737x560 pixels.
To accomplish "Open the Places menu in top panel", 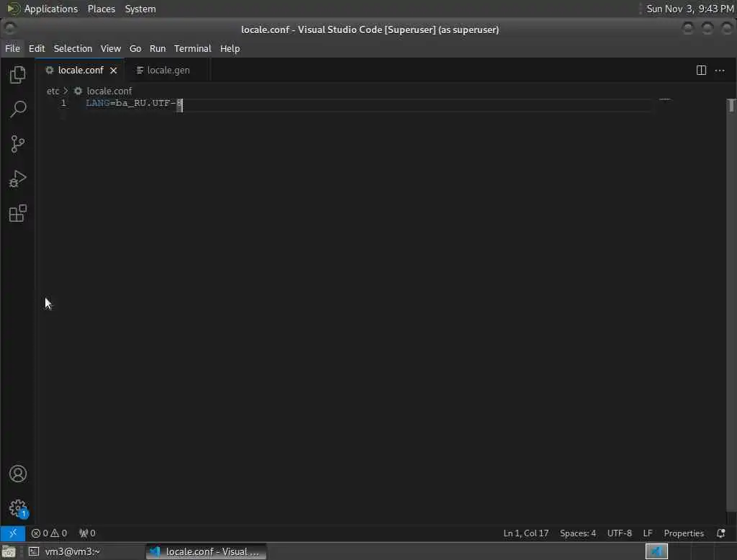I will (x=101, y=9).
